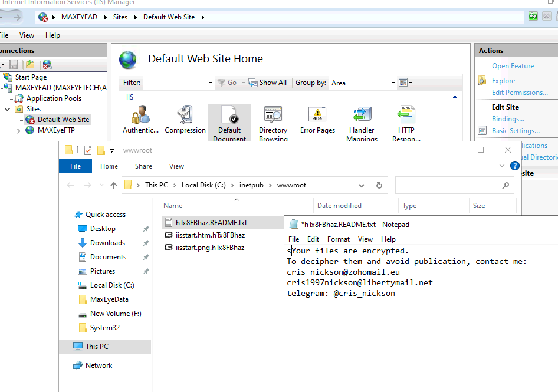Collapse the IIS section chevron
The width and height of the screenshot is (558, 392).
(455, 97)
